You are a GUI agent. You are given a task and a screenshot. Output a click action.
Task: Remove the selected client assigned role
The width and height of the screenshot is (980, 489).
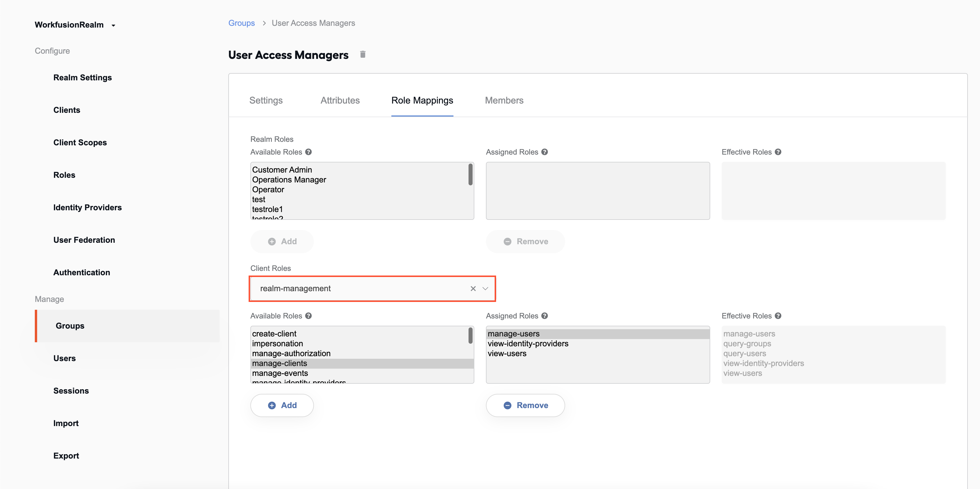click(x=525, y=405)
